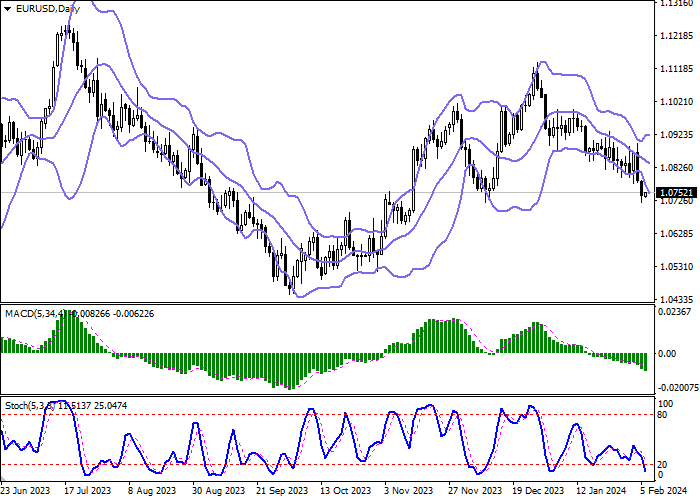Click the 21 Sep 2023 date label
This screenshot has height=500, width=700.
click(282, 490)
